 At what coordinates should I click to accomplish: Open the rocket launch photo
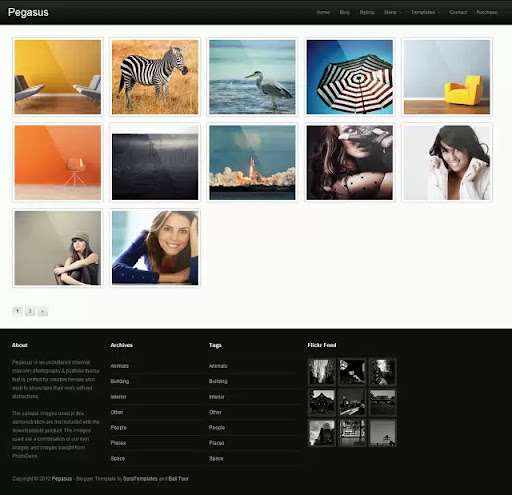tap(252, 162)
